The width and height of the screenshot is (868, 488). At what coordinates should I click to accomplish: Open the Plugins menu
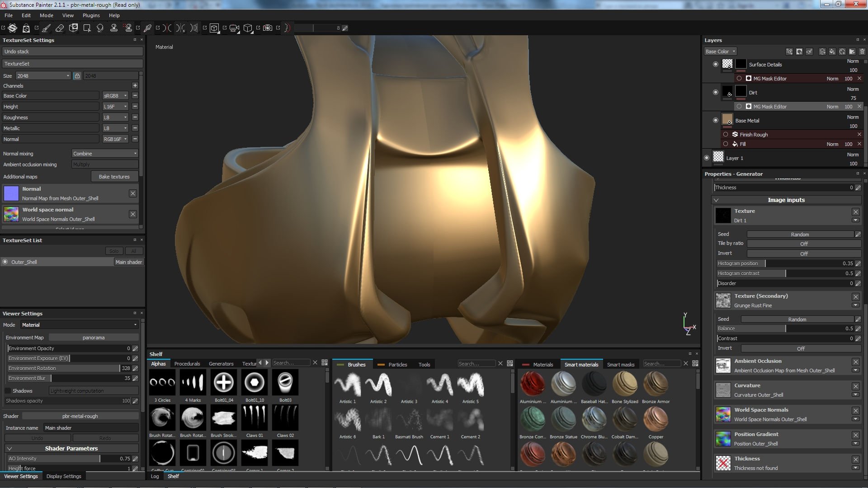click(91, 15)
